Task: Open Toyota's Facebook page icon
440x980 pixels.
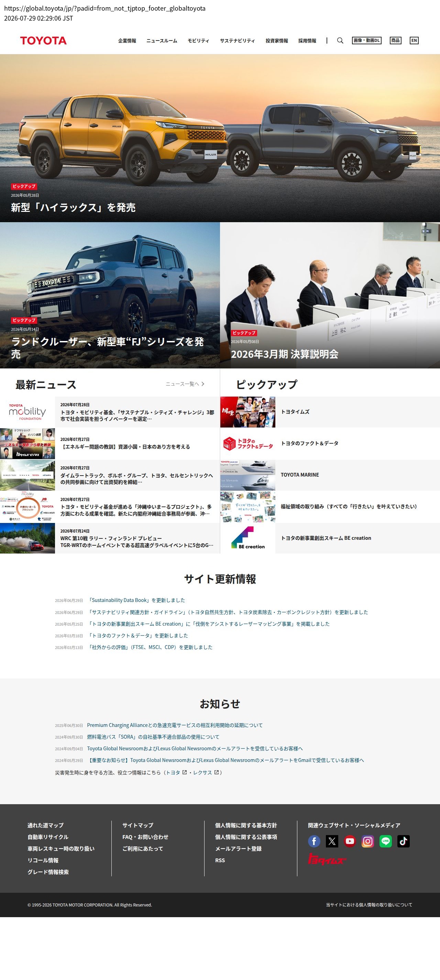Action: point(314,841)
